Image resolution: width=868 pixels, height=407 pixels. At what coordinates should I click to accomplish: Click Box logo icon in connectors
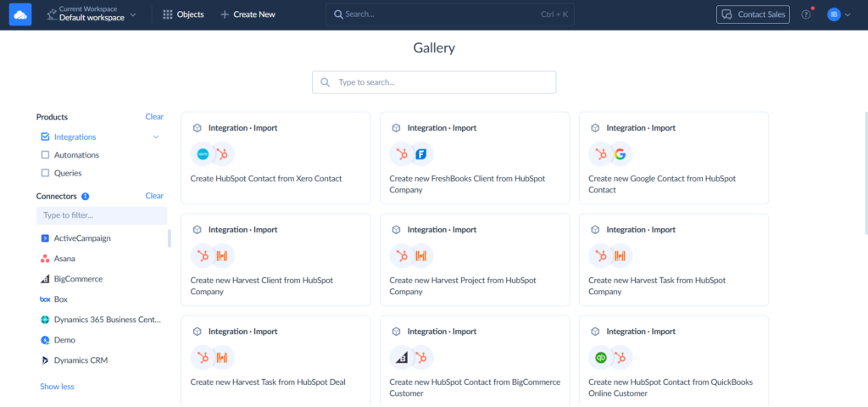pos(45,299)
